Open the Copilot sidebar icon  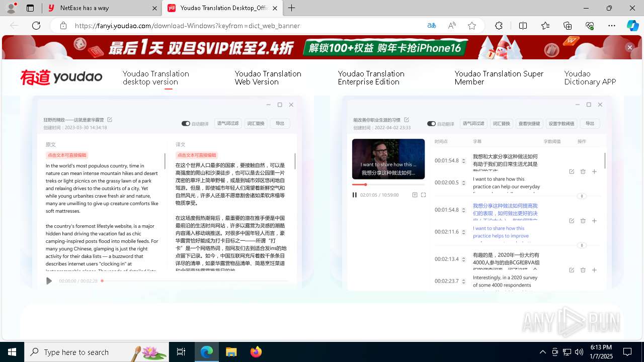point(632,26)
